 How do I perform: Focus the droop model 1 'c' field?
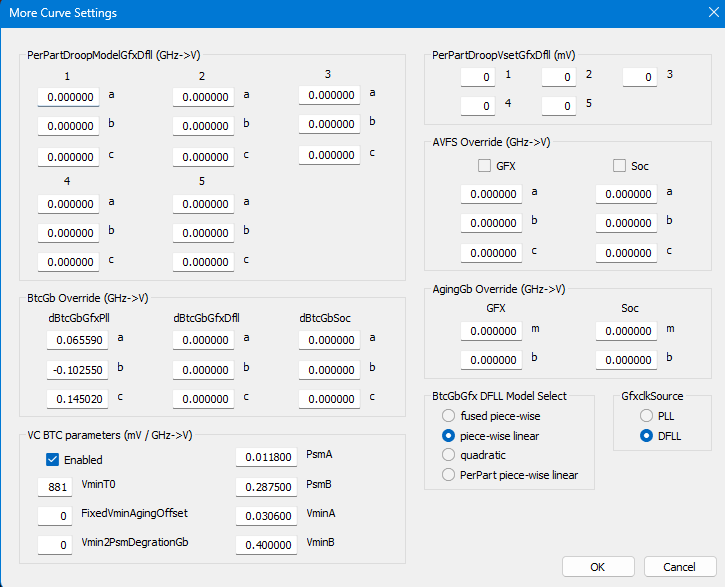click(68, 157)
